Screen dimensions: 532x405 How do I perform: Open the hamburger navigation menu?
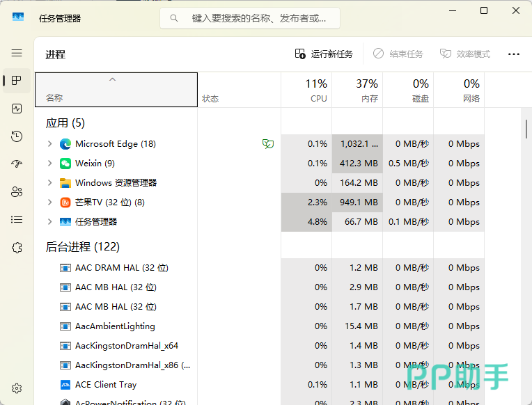click(x=17, y=53)
